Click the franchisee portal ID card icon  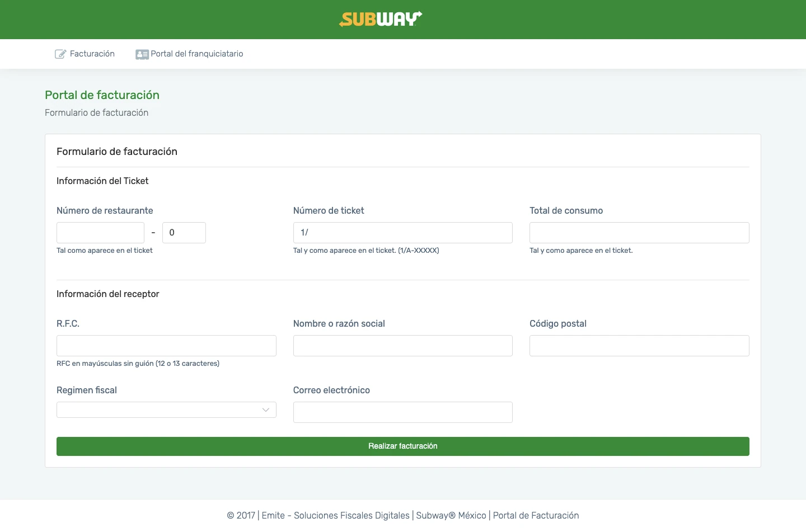coord(142,54)
